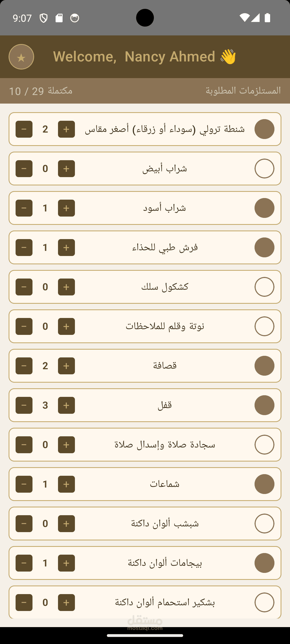This screenshot has width=290, height=644.
Task: Check off سجادة صلاة وإسدال صلاة
Action: tap(264, 445)
